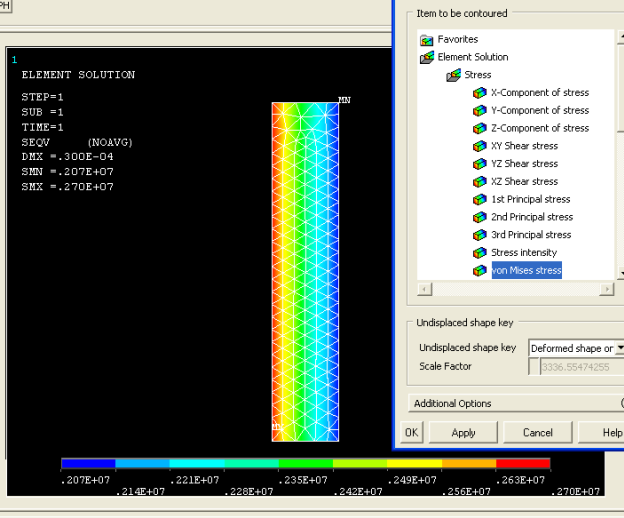
Task: Click the Stress folder icon
Action: point(453,75)
